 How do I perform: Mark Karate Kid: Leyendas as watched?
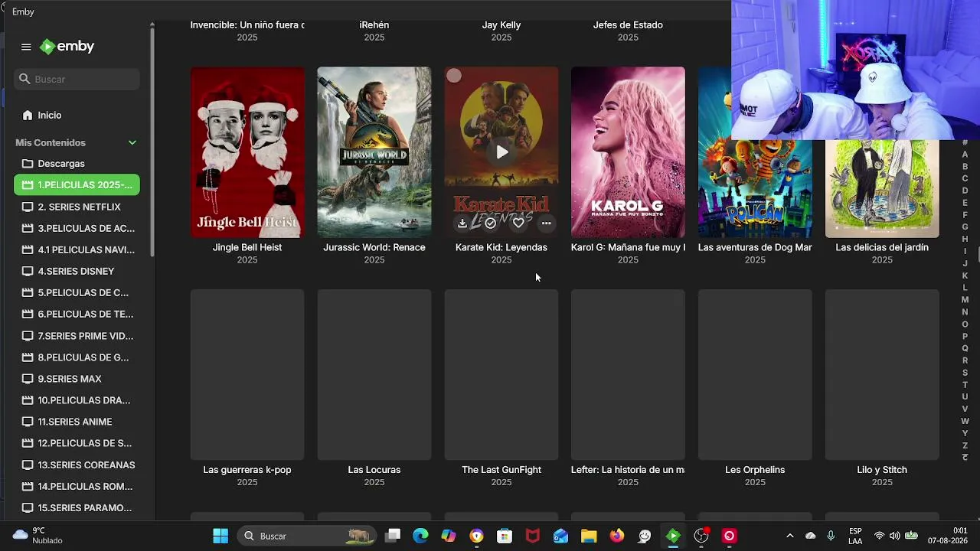(x=490, y=223)
